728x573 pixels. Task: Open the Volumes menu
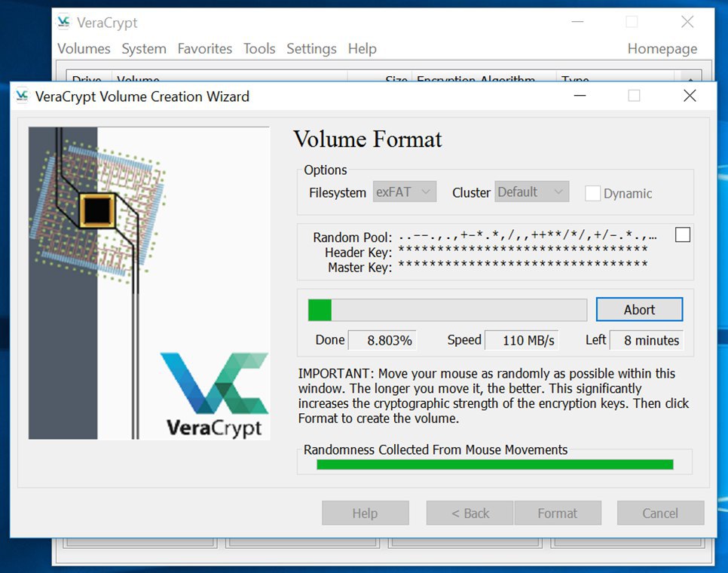84,48
